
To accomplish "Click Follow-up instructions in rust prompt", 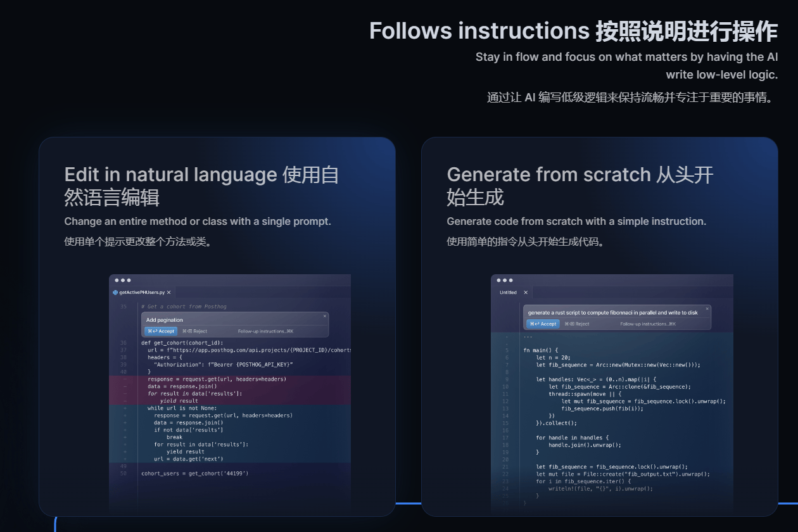I will 647,324.
